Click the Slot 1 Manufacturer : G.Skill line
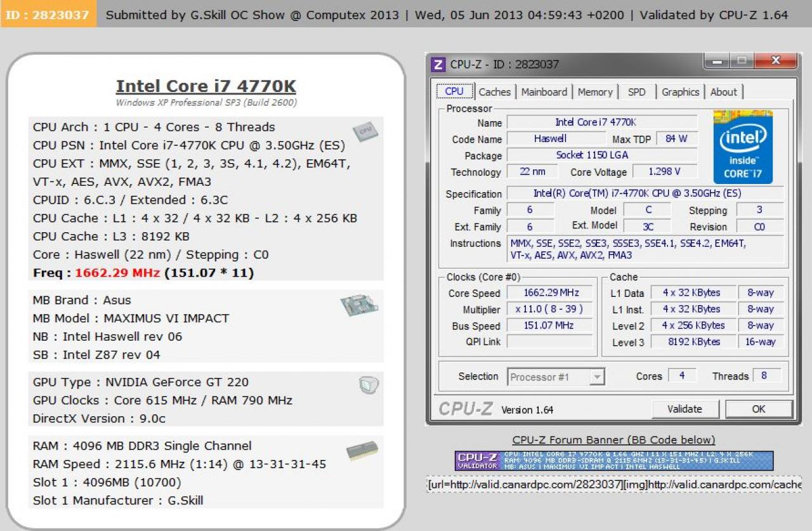Viewport: 812px width, 531px height. 118,501
